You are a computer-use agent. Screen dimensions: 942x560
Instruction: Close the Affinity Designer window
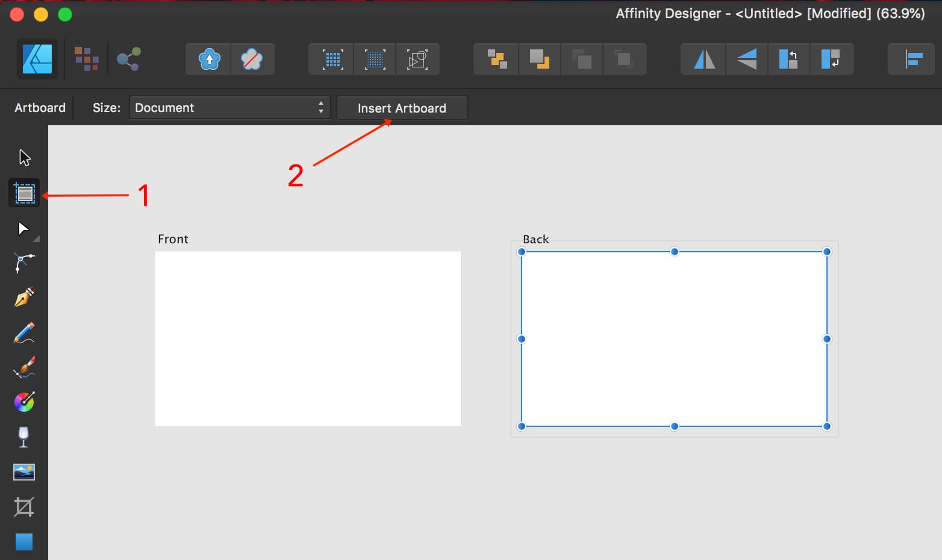tap(17, 14)
